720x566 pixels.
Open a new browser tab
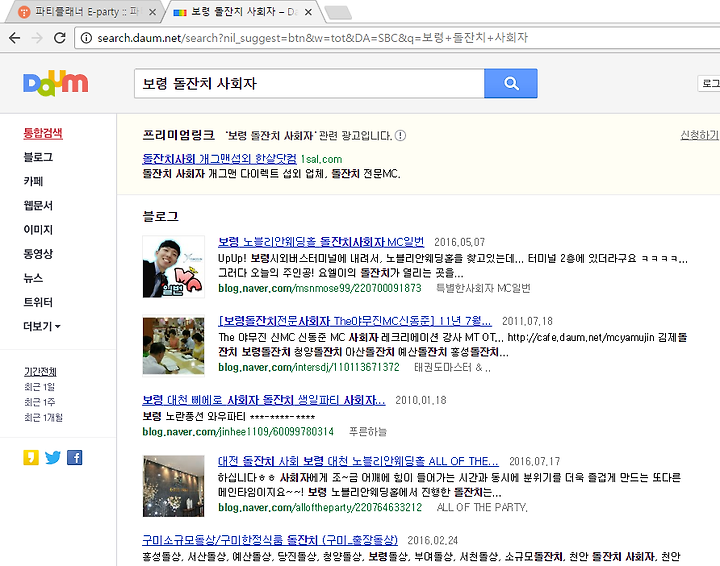tap(338, 13)
